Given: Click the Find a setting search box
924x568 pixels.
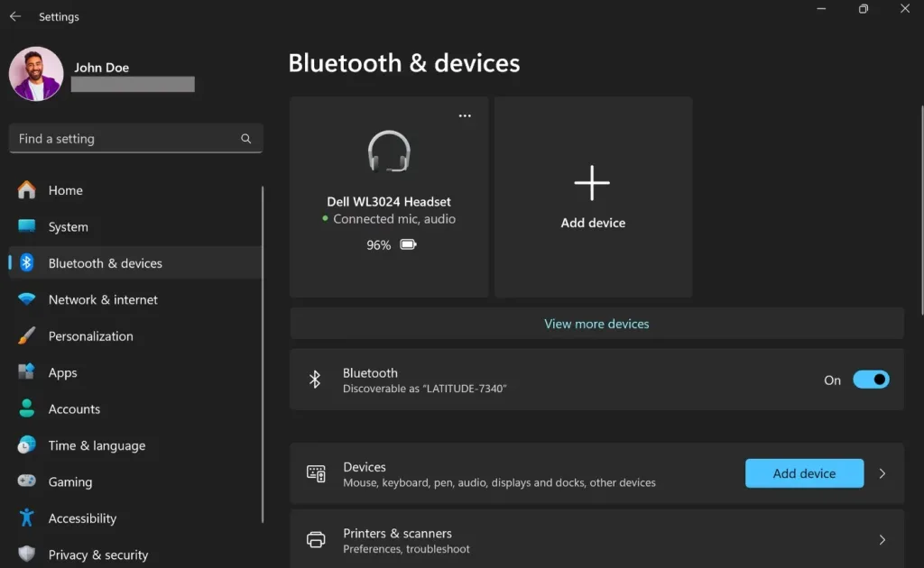Looking at the screenshot, I should 126,139.
